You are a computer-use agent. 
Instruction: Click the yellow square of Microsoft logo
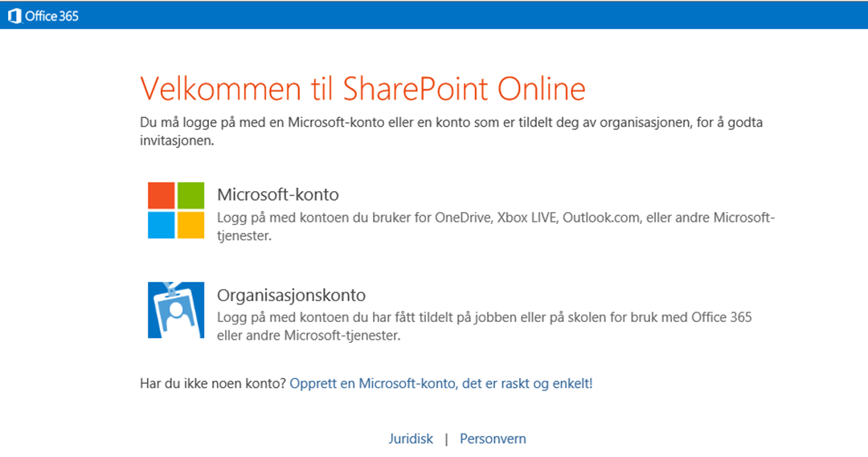tap(190, 225)
